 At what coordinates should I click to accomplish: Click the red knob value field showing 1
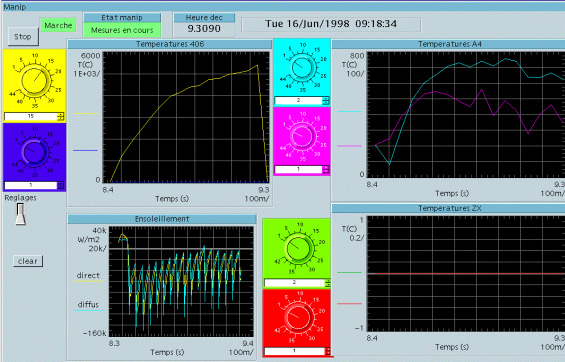(x=294, y=351)
